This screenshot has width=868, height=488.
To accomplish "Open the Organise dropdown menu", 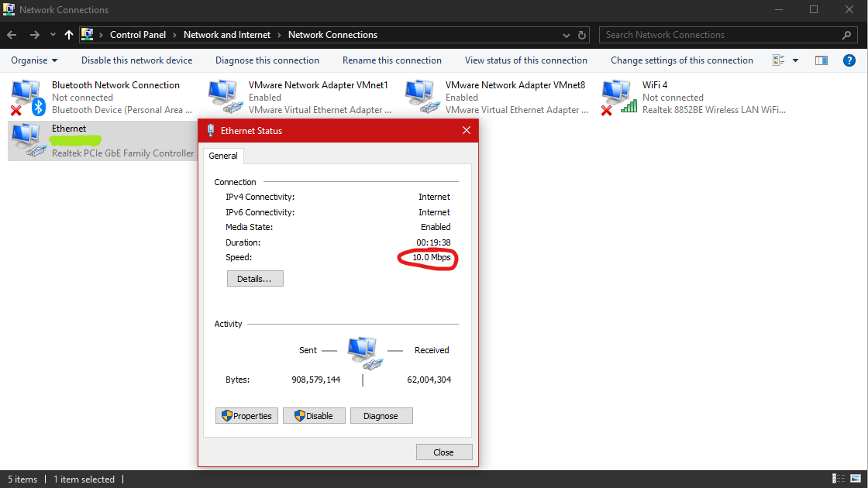I will pyautogui.click(x=33, y=60).
